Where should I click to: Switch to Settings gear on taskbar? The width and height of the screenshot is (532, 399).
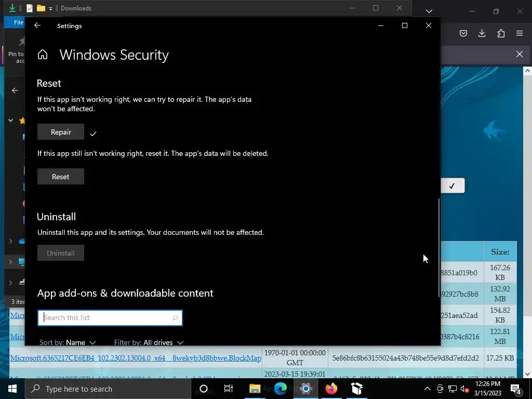[305, 389]
